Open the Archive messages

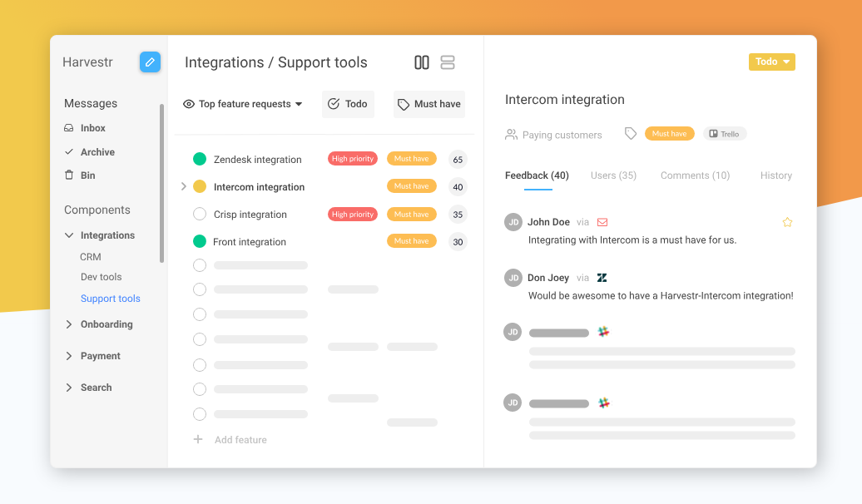(x=97, y=151)
